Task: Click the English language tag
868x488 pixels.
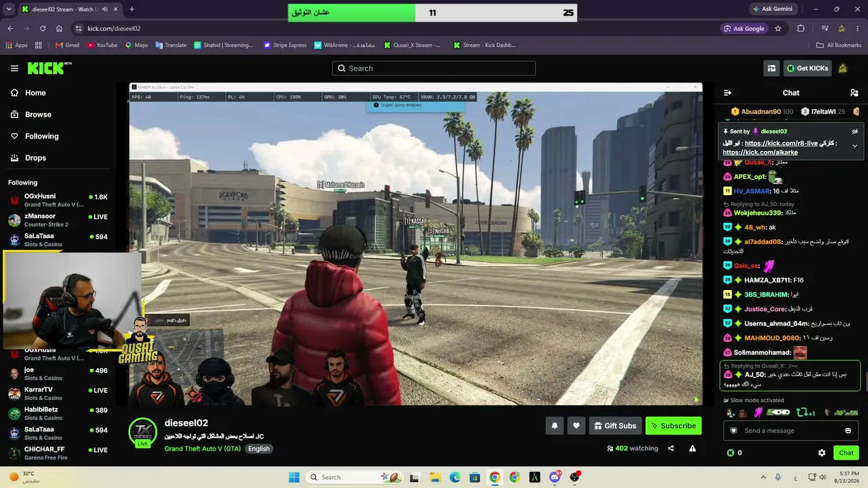Action: [x=258, y=449]
